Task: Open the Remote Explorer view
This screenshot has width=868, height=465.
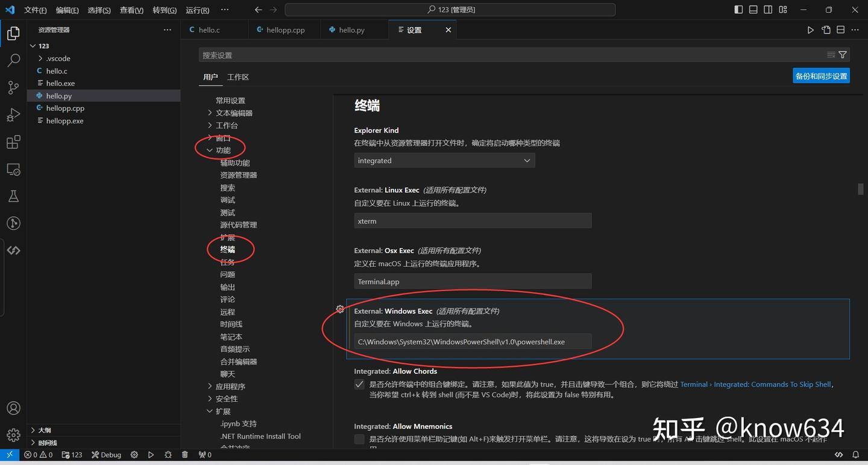Action: click(x=13, y=169)
